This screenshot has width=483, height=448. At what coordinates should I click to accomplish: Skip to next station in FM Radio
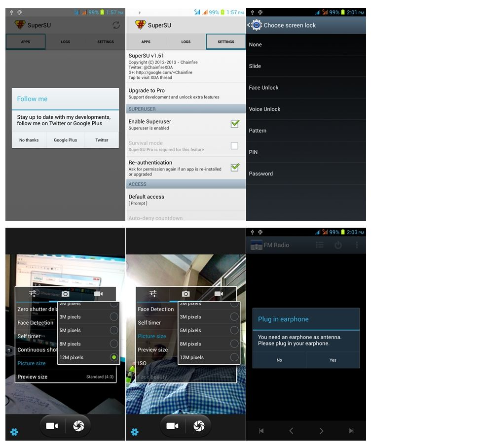click(351, 431)
